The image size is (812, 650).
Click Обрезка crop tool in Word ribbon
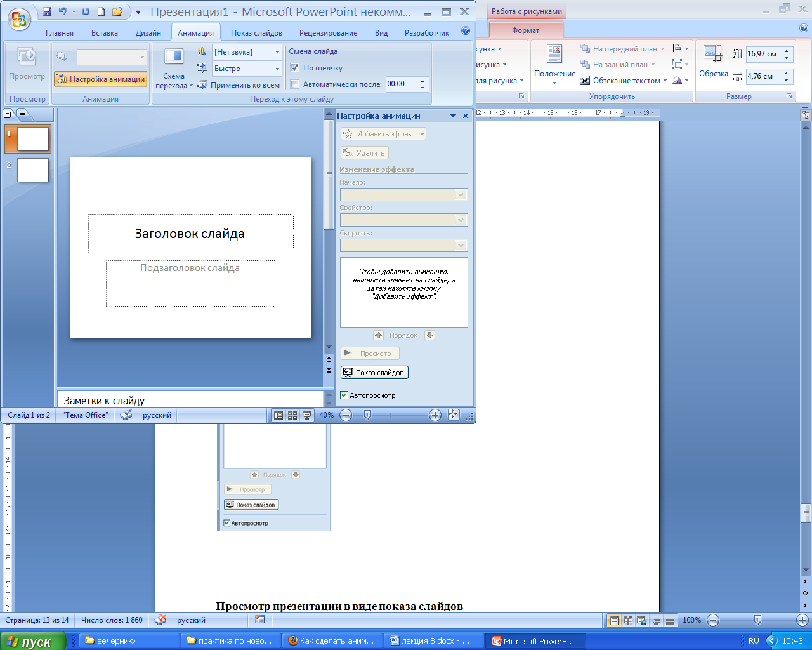click(714, 62)
